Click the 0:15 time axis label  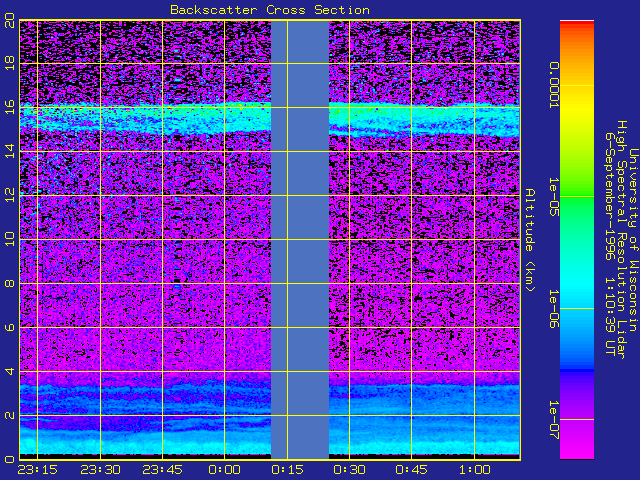pos(287,470)
